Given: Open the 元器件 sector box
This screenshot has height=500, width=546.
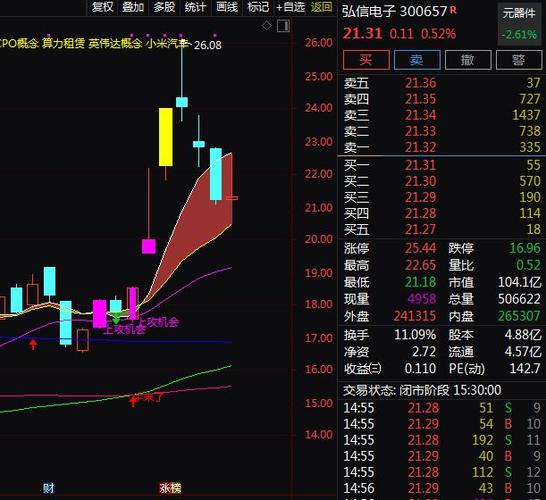Looking at the screenshot, I should pyautogui.click(x=519, y=24).
